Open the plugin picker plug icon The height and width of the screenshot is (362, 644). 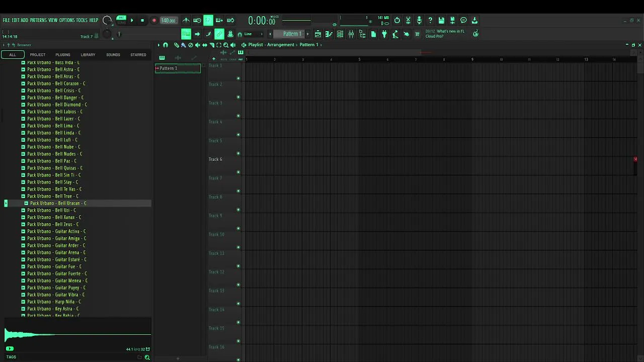pos(384,34)
